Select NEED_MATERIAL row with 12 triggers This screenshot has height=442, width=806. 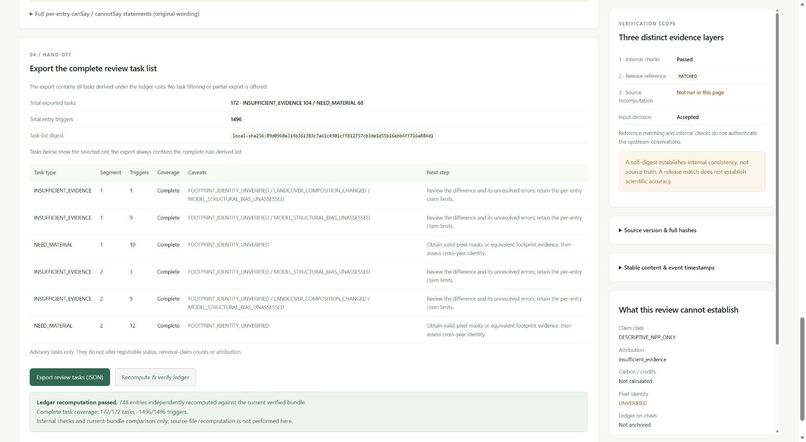[308, 330]
